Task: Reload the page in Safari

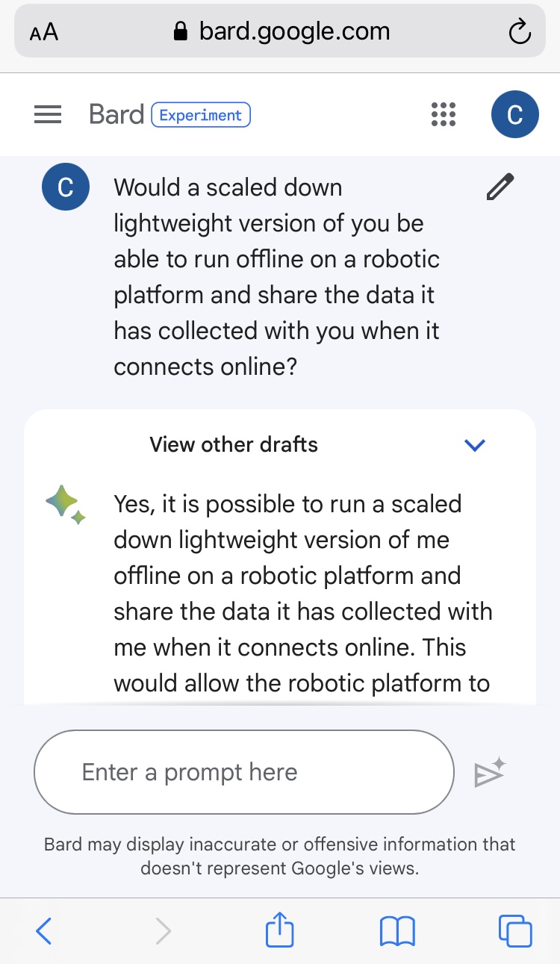Action: [x=518, y=31]
